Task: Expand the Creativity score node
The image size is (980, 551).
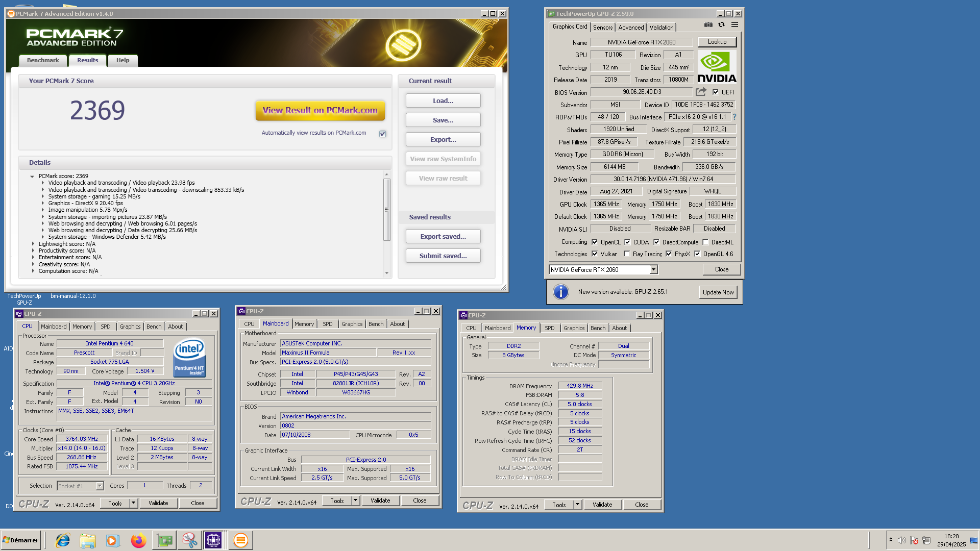Action: click(x=33, y=264)
